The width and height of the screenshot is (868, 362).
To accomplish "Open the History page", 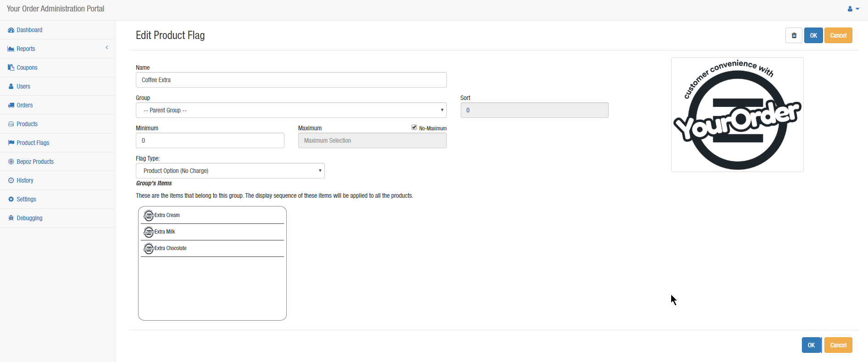I will 25,181.
